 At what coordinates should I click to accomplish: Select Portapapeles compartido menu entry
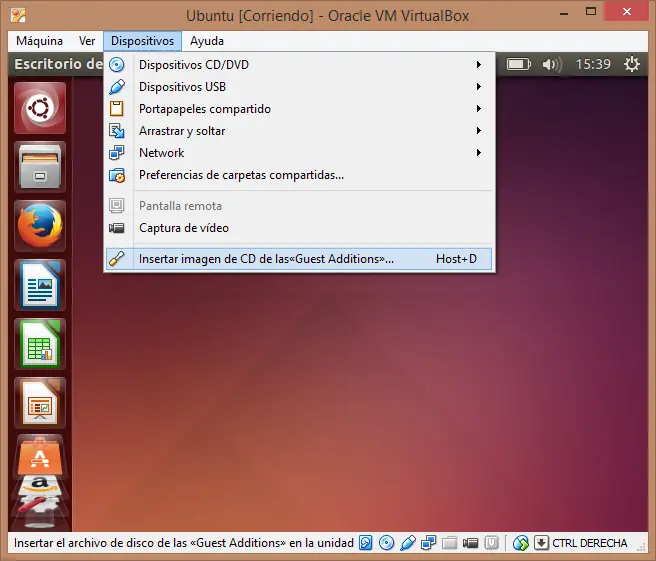pos(299,109)
